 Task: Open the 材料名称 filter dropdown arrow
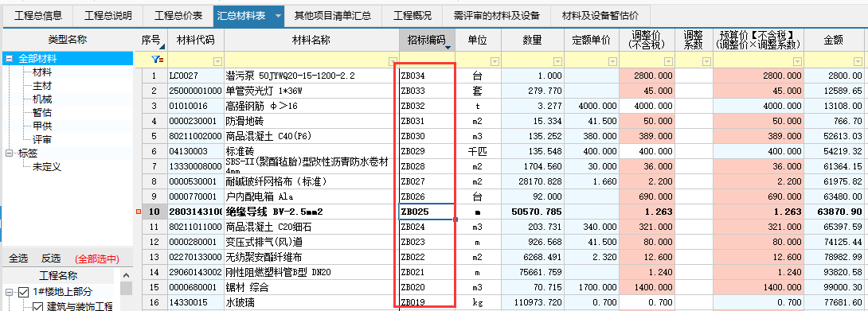(393, 61)
